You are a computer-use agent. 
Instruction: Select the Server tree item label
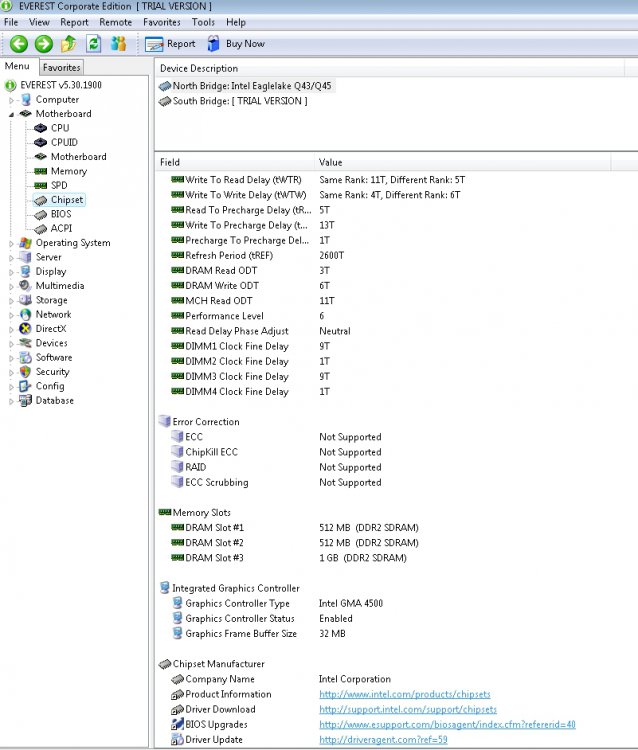click(49, 257)
